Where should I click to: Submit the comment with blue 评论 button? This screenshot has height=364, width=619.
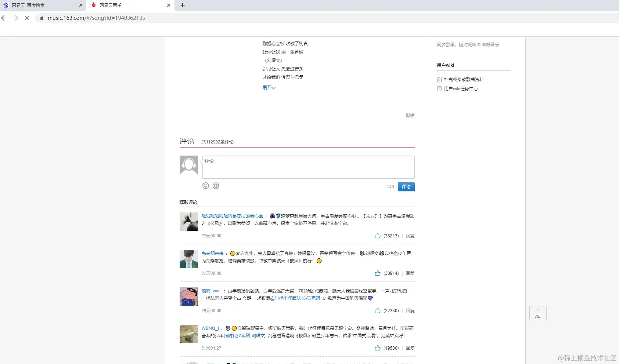coord(406,187)
